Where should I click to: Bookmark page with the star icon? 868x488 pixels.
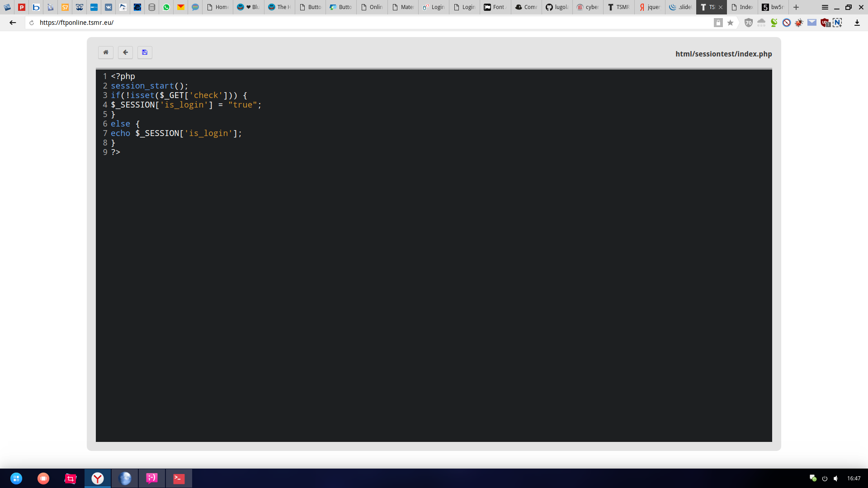[730, 23]
